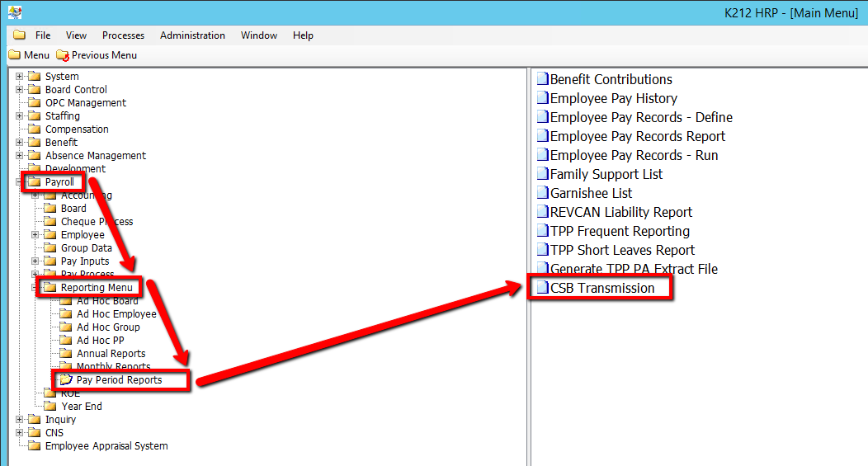868x466 pixels.
Task: Open the Processes menu
Action: coord(123,35)
